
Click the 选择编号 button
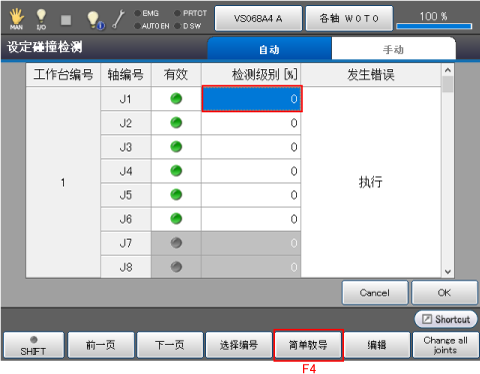click(239, 345)
